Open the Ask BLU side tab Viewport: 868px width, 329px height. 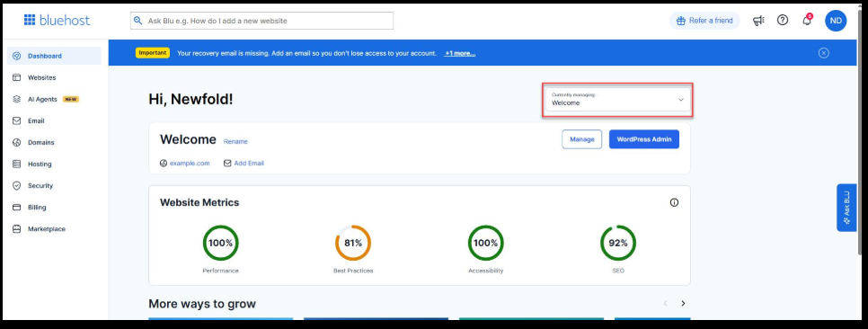pyautogui.click(x=846, y=208)
